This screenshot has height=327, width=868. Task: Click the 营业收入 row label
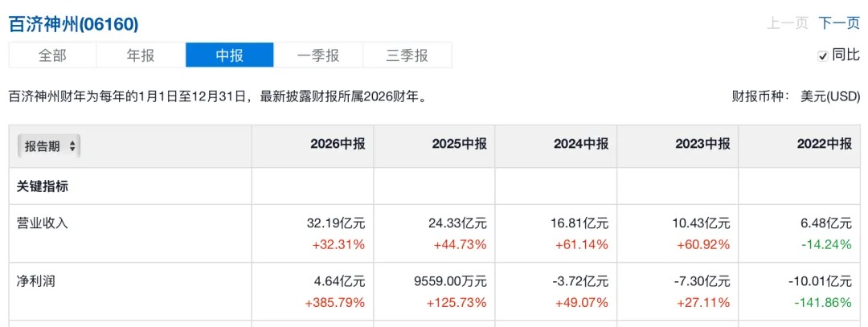point(43,223)
